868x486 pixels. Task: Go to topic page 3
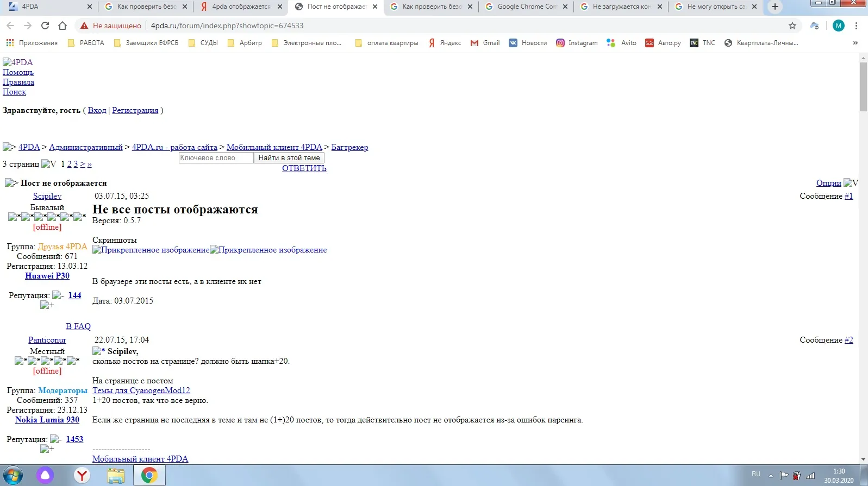click(76, 164)
